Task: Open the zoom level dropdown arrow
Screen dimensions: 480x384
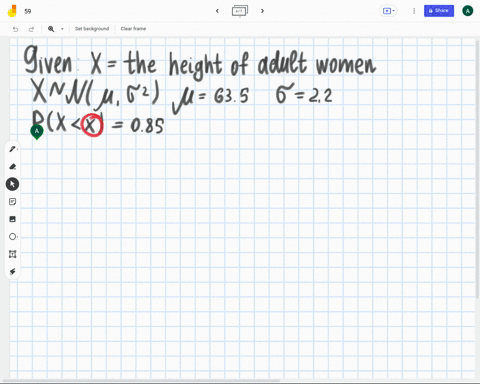Action: tap(62, 29)
